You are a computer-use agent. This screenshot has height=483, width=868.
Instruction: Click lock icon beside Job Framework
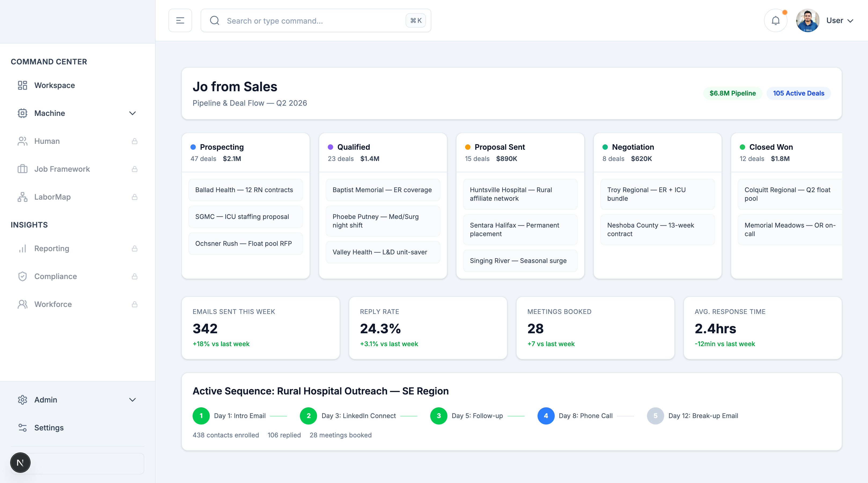pyautogui.click(x=134, y=169)
